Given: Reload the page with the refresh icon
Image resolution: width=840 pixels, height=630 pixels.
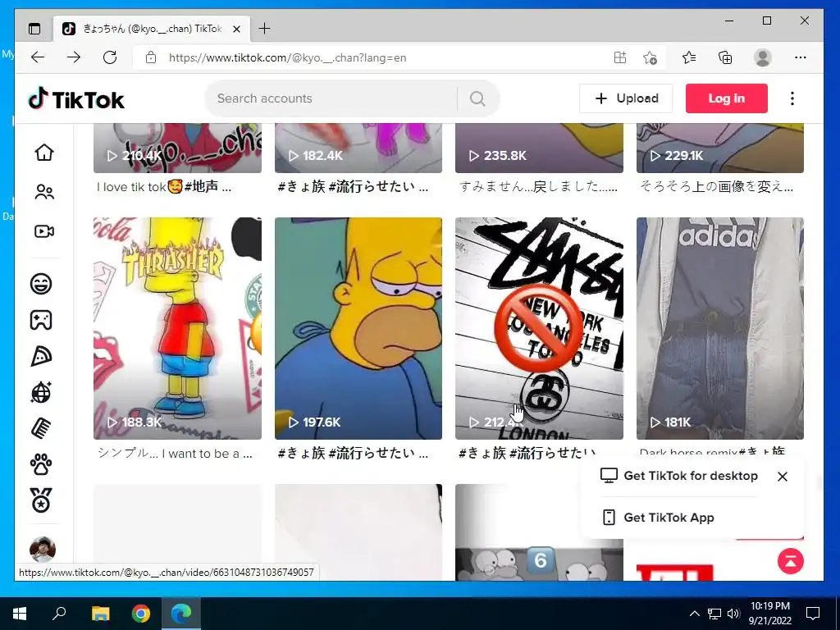Looking at the screenshot, I should pos(110,57).
